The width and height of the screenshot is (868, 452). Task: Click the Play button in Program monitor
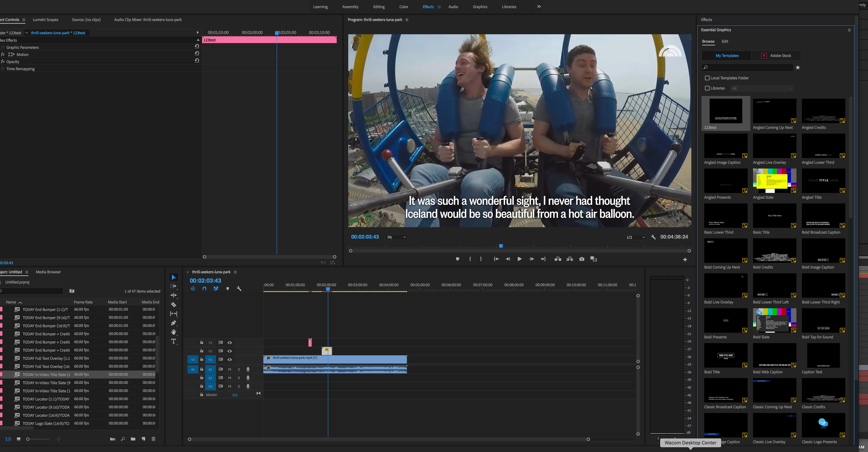tap(519, 259)
